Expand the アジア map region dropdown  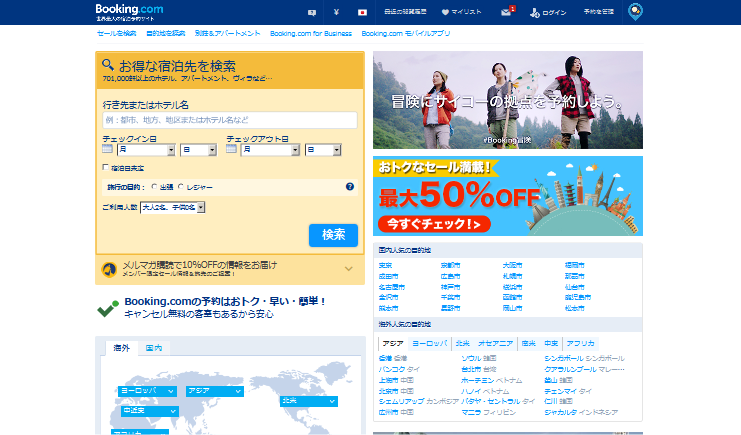click(215, 391)
